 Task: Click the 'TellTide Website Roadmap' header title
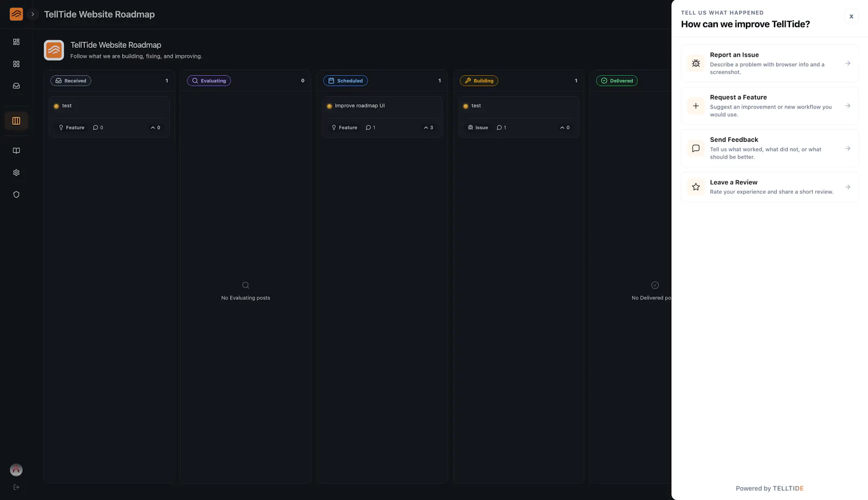click(x=99, y=14)
